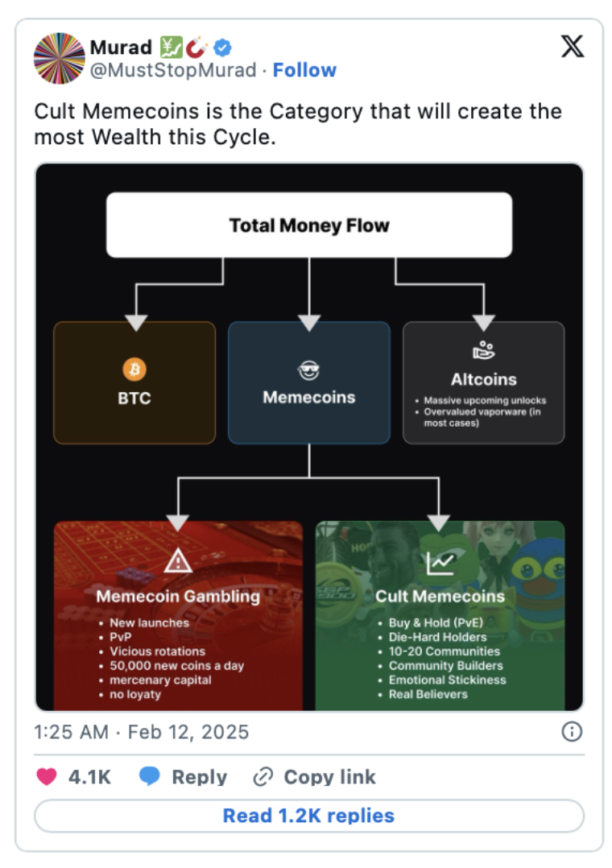Follow the @MustStopMurad account
The width and height of the screenshot is (612, 868).
[304, 70]
